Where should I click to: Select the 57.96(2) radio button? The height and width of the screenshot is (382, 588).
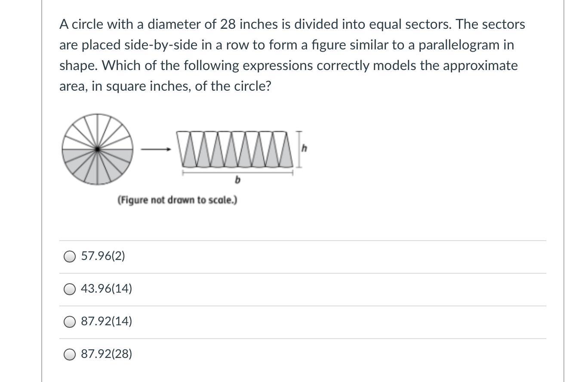70,257
